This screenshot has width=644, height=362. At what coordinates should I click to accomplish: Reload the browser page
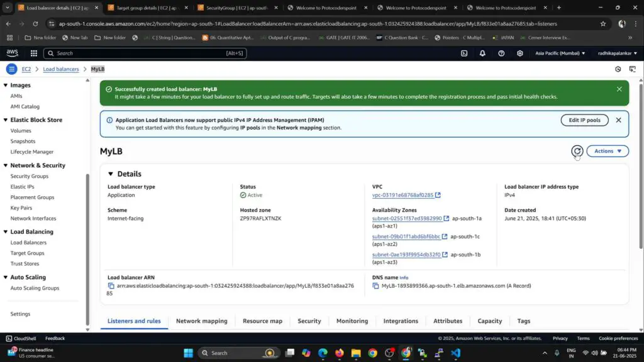(35, 24)
